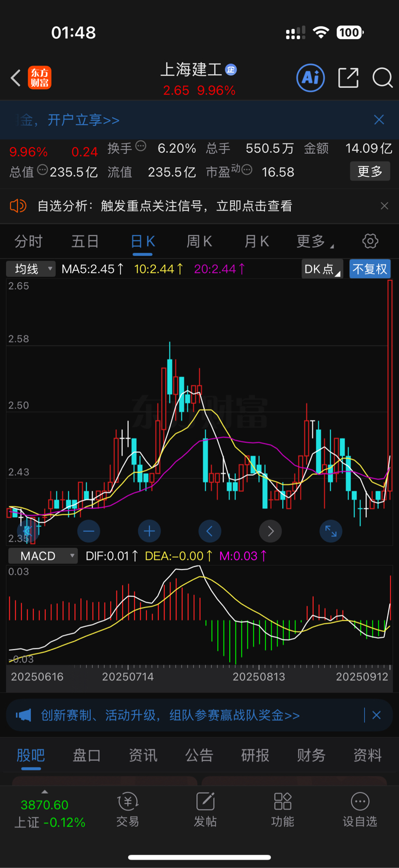Open the search magnifier icon
Screen dimensions: 399x868
point(382,78)
